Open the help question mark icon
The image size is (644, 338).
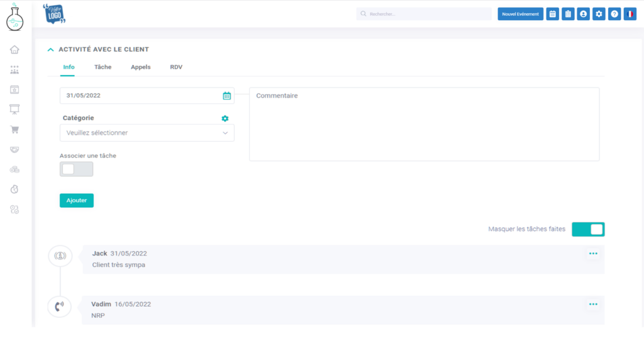tap(614, 14)
